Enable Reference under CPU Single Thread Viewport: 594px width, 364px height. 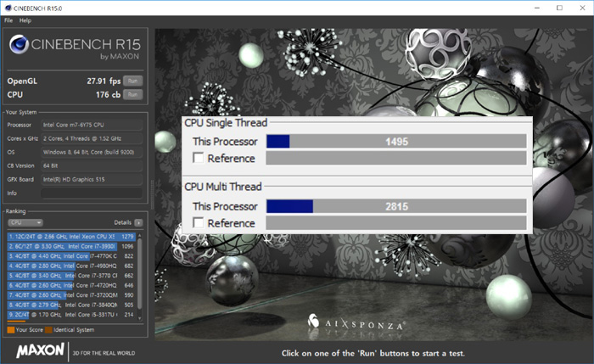tap(198, 157)
